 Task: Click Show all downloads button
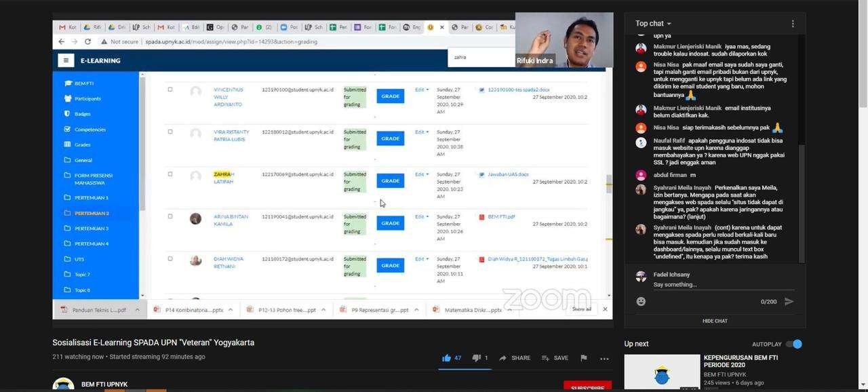pos(582,309)
